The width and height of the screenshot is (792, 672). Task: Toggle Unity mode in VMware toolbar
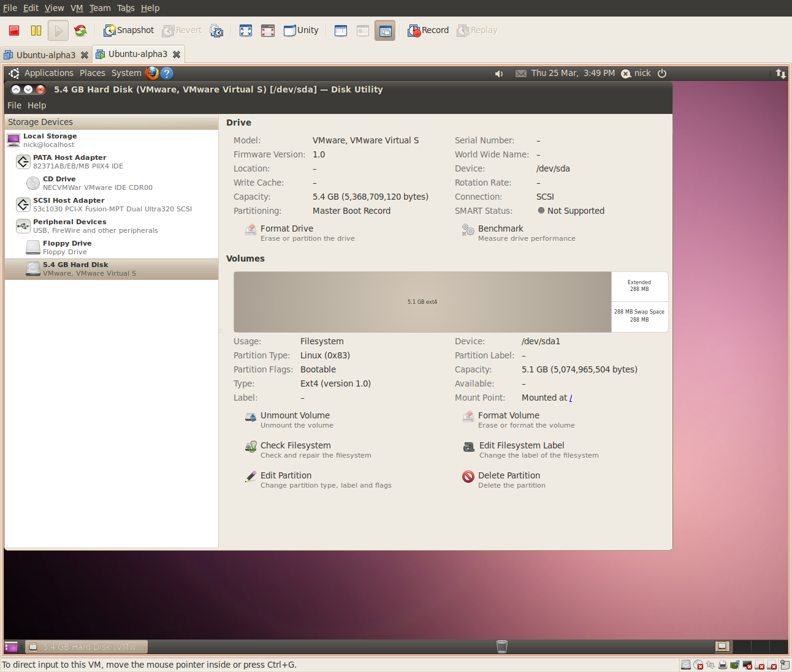click(x=301, y=30)
